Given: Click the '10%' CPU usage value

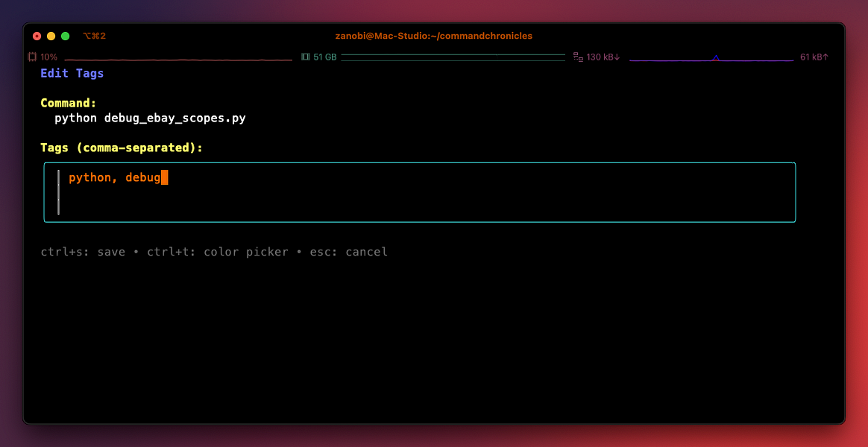Looking at the screenshot, I should pyautogui.click(x=48, y=57).
